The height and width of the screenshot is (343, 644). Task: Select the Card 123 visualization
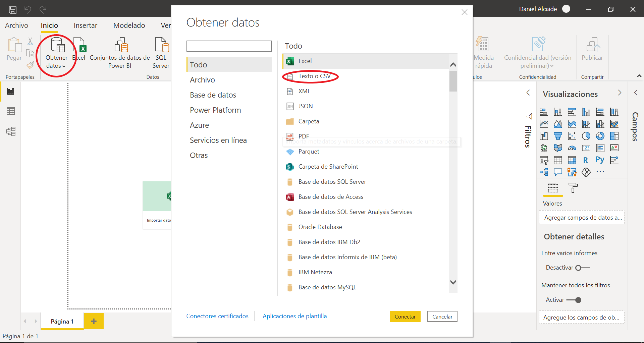pyautogui.click(x=586, y=148)
